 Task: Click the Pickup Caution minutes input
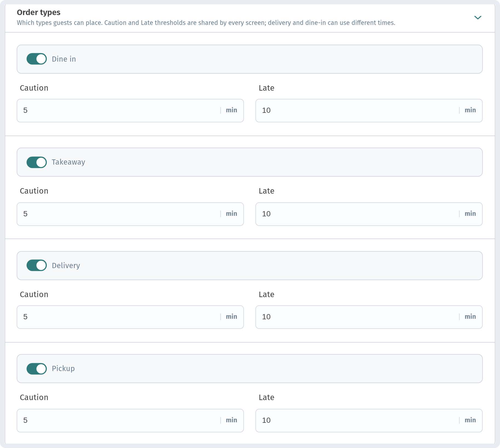(x=130, y=421)
